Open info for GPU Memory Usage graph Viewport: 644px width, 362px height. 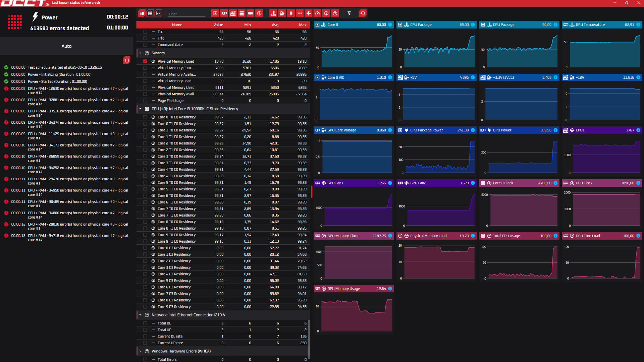click(390, 289)
